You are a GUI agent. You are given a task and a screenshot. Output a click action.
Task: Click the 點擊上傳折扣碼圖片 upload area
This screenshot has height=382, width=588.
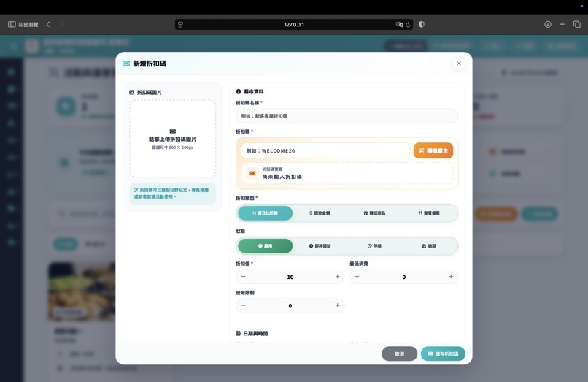[172, 139]
